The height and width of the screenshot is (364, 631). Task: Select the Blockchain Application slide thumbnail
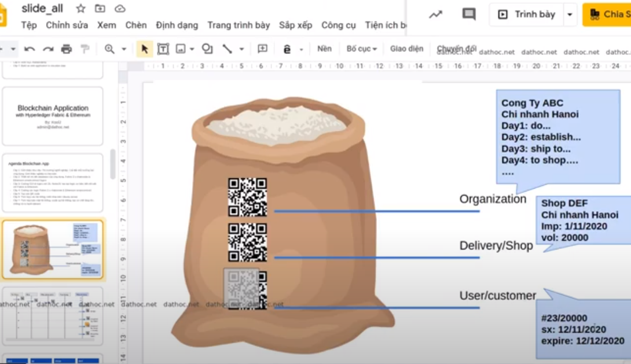(53, 116)
